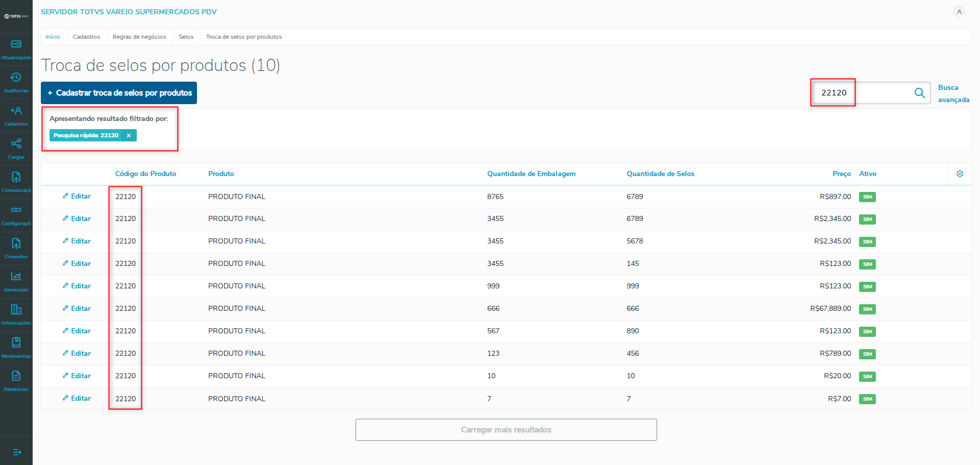
Task: Open the Movimentações sidebar icon
Action: tap(16, 343)
